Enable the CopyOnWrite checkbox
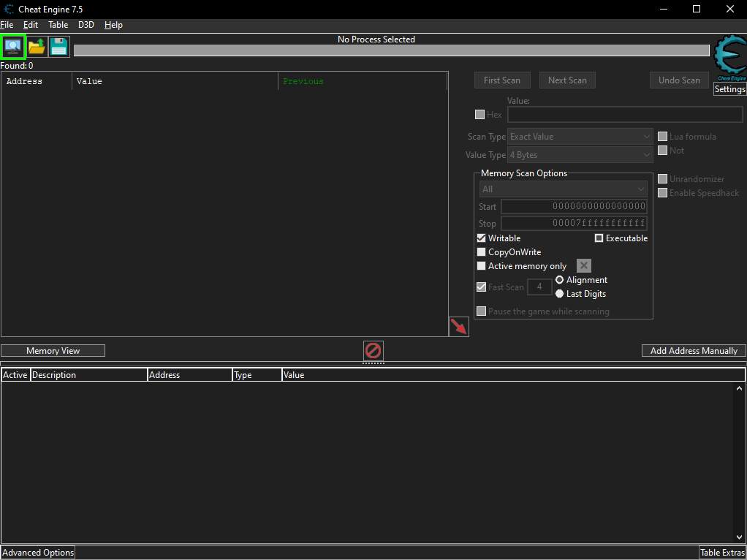The image size is (747, 560). (x=482, y=252)
